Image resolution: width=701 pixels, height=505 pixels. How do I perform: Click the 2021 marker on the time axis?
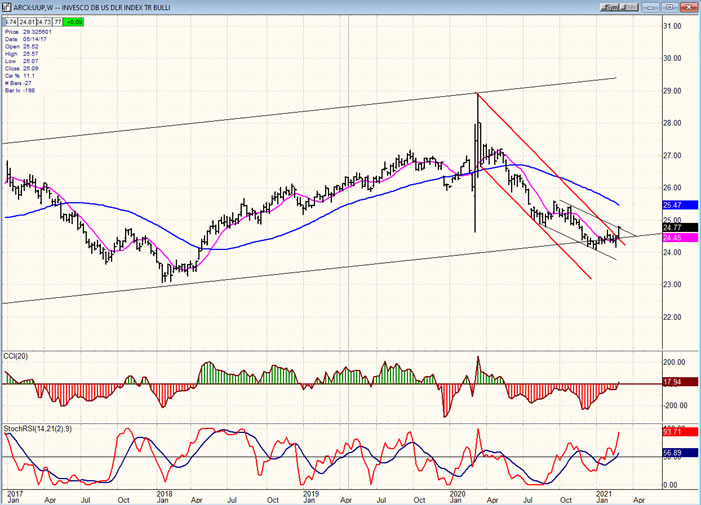click(x=605, y=494)
